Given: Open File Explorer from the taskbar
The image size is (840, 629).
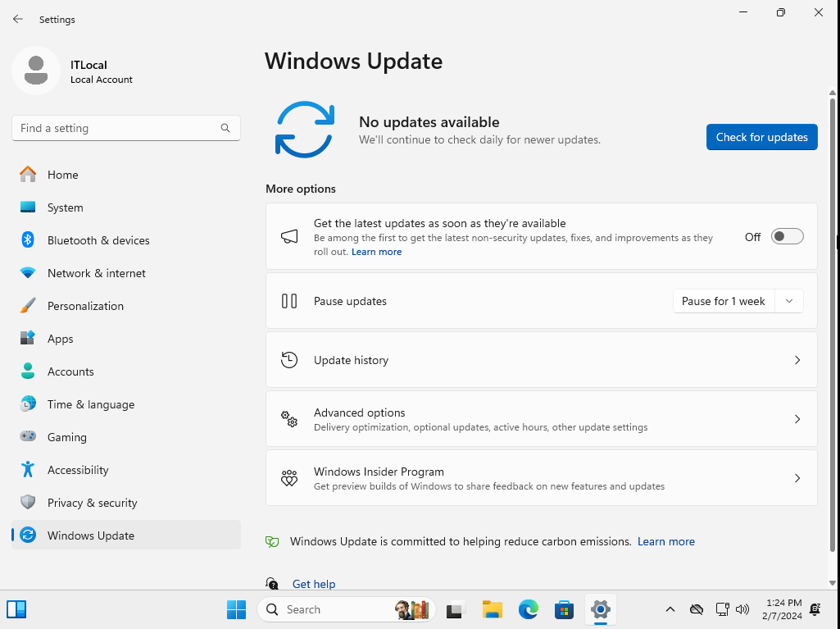Looking at the screenshot, I should coord(492,609).
